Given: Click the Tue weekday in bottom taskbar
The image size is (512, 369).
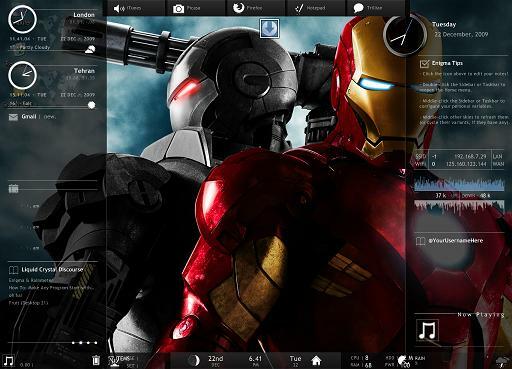Looking at the screenshot, I should pos(295,359).
